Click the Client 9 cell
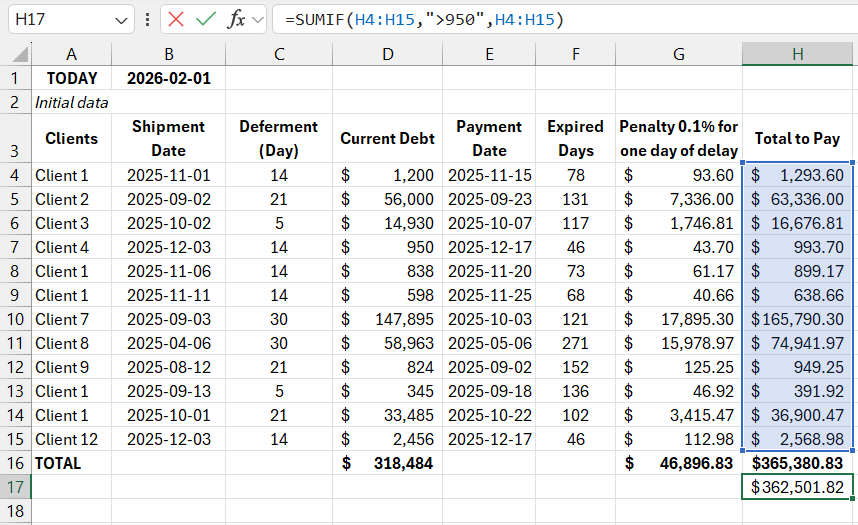 pyautogui.click(x=72, y=367)
